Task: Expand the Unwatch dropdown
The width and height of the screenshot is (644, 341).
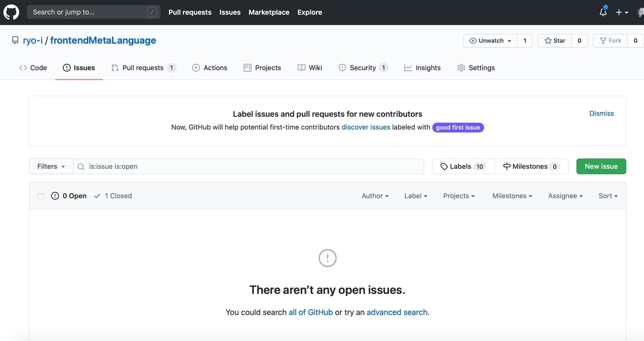Action: click(x=490, y=41)
